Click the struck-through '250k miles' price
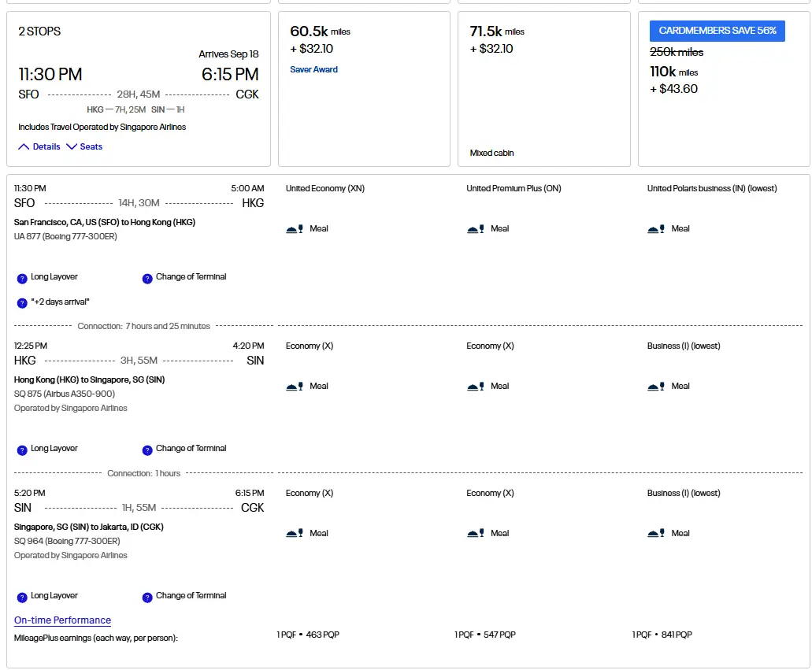Viewport: 812px width, 670px height. pyautogui.click(x=677, y=52)
